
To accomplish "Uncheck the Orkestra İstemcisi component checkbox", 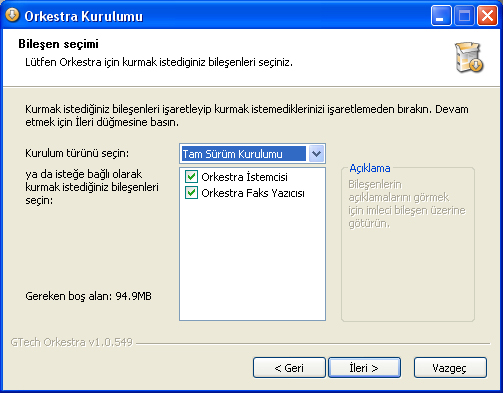I will [x=191, y=177].
